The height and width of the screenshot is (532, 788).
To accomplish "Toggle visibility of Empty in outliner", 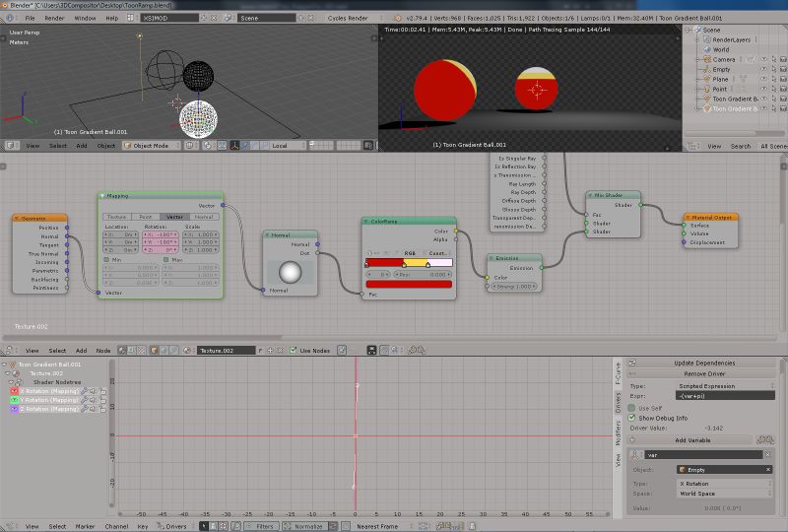I will point(764,69).
